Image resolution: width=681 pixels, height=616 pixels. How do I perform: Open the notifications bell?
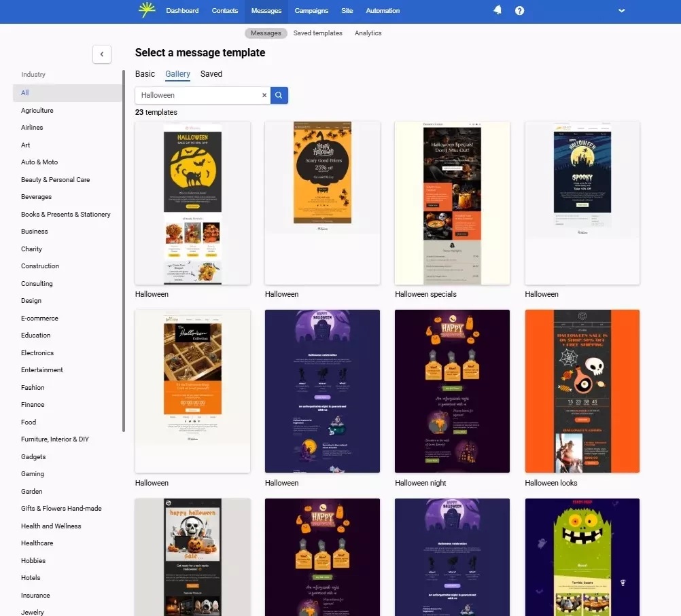click(x=497, y=10)
